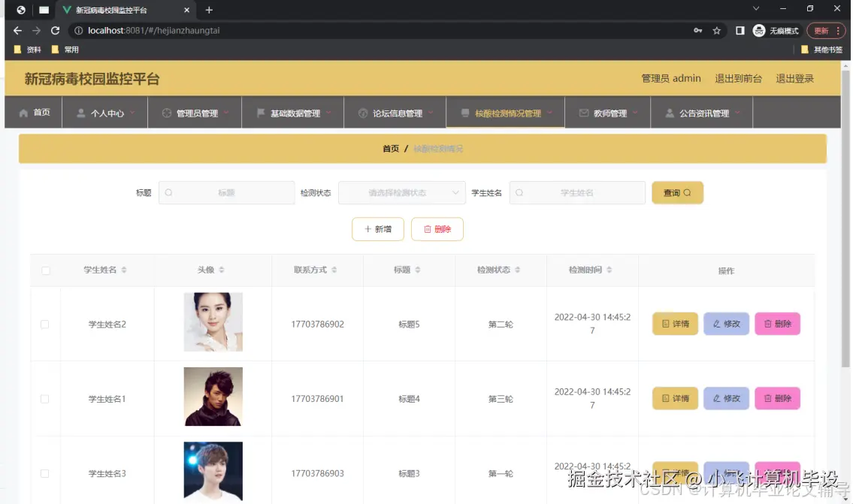Sort table by 联系方式 column
This screenshot has width=853, height=504.
coord(334,270)
